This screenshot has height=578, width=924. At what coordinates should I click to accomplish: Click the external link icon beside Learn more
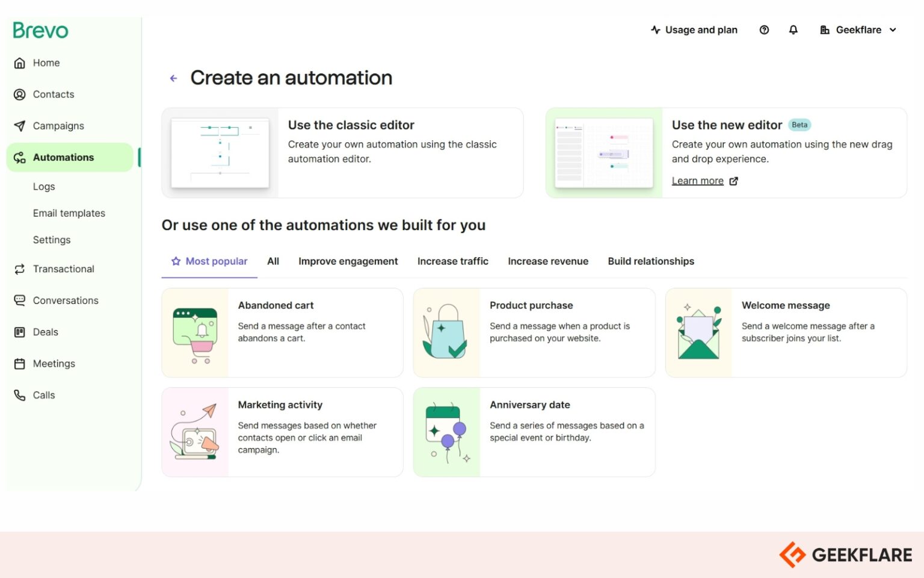pos(734,181)
